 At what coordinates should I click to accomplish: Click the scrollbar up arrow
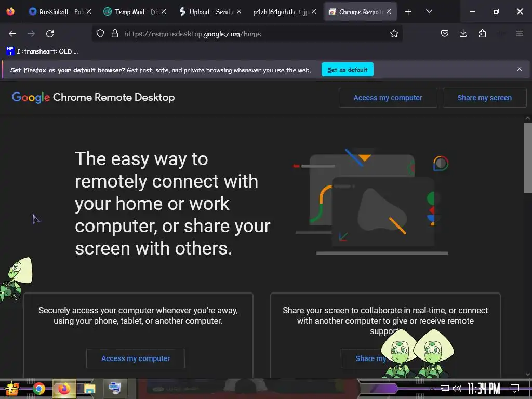pos(528,118)
